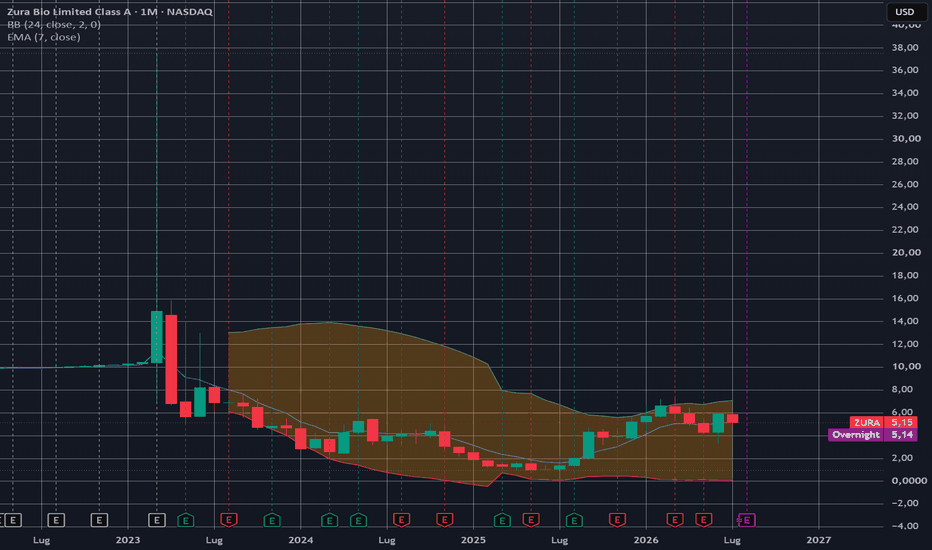Open first green earnings marker after 2023
This screenshot has width=932, height=550.
(185, 520)
